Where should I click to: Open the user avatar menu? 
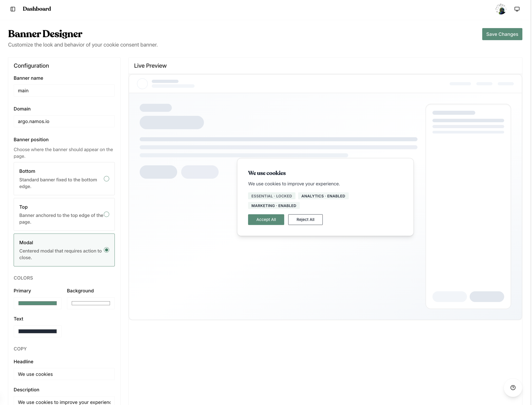pos(501,9)
